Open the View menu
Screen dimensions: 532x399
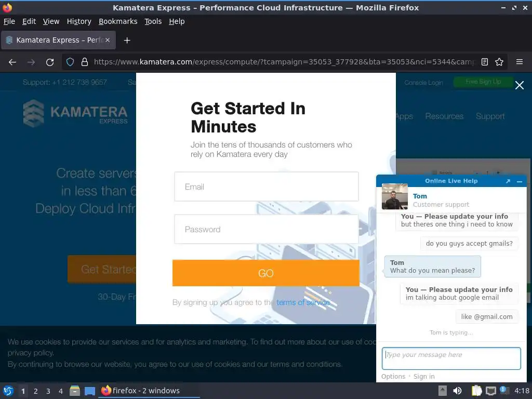point(51,21)
